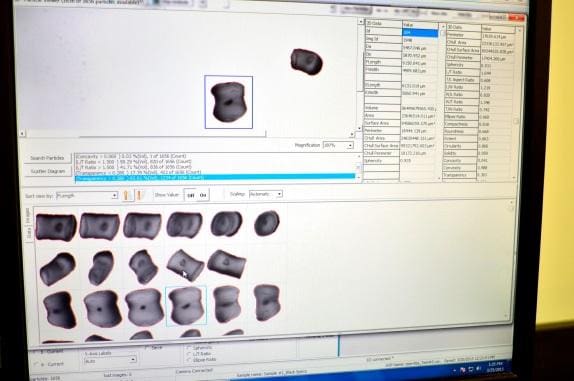
Task: Click the FLength row in the left data table
Action: (x=401, y=63)
